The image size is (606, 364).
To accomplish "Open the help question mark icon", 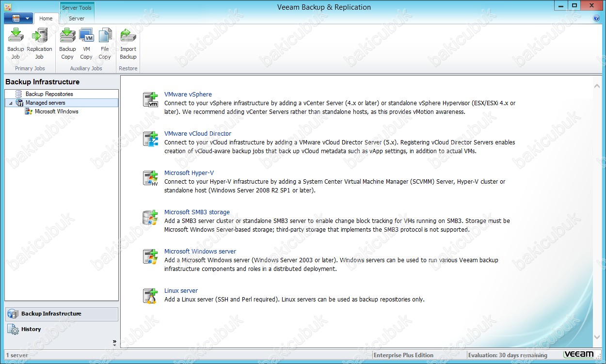I will coord(596,18).
